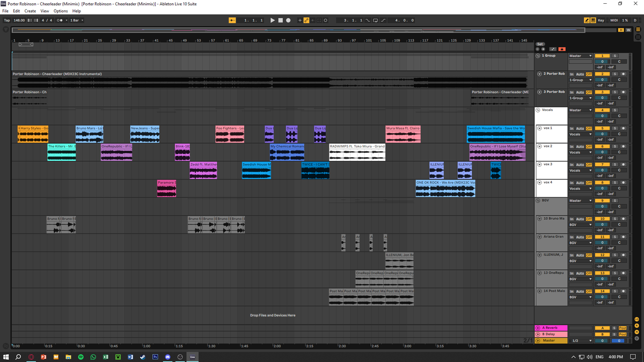
Task: Open the File menu
Action: pos(5,11)
